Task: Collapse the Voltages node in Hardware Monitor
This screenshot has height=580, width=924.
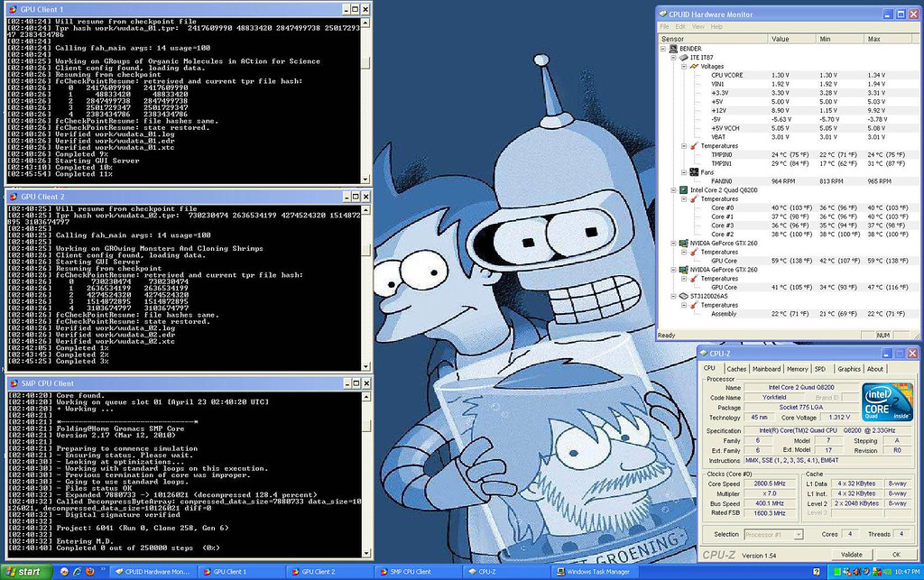Action: pyautogui.click(x=684, y=67)
